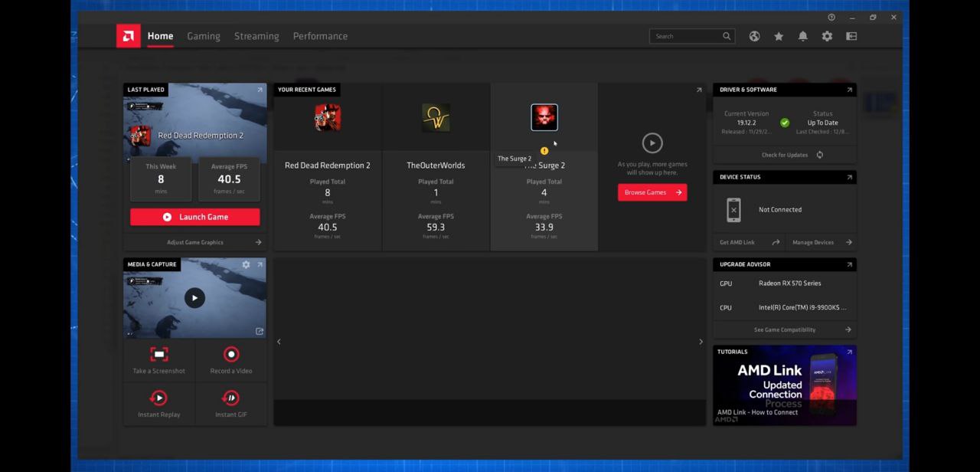Click the Last Played Red Dead Redemption 2 thumbnail
Image resolution: width=980 pixels, height=472 pixels.
coord(195,123)
